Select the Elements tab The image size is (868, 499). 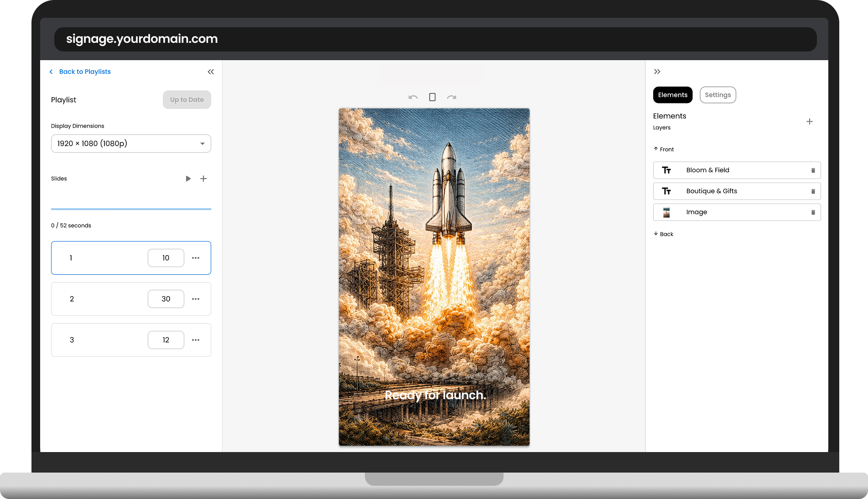(x=672, y=95)
